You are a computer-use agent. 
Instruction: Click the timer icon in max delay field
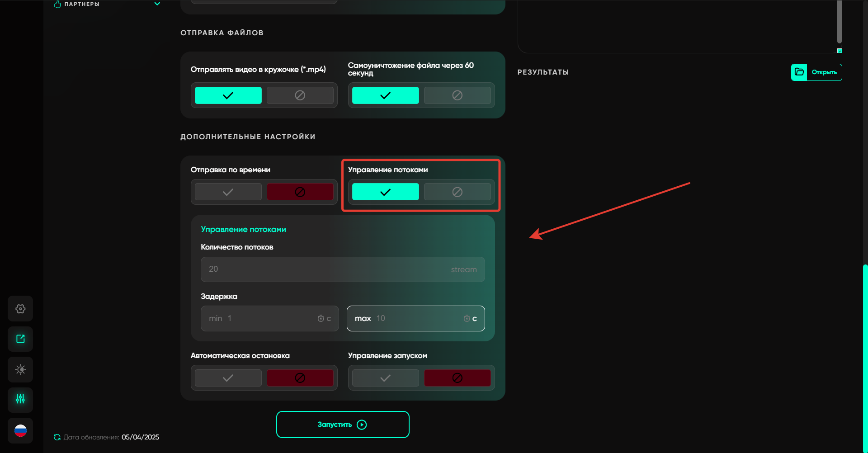pyautogui.click(x=467, y=319)
